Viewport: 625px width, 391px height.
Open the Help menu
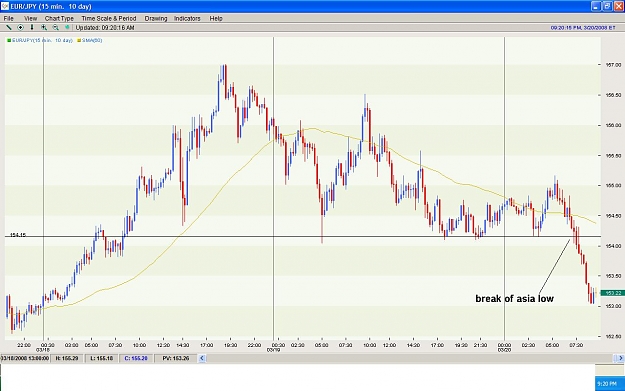click(x=216, y=18)
